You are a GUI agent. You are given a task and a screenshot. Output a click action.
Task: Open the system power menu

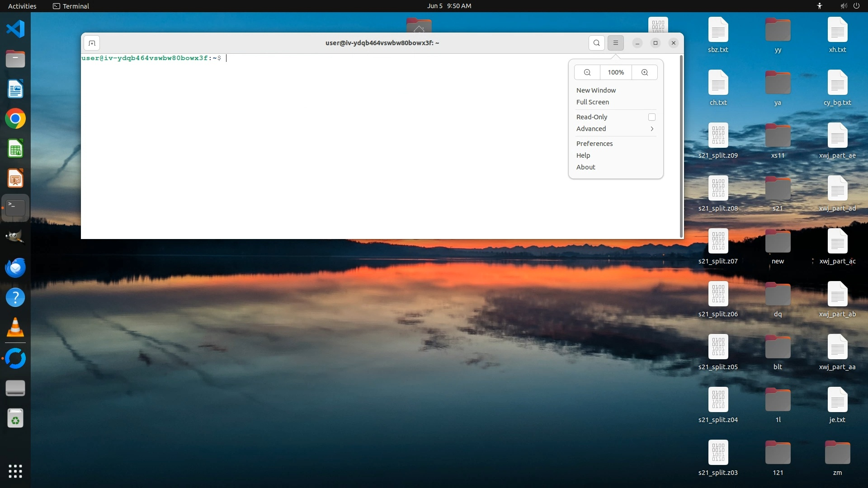click(x=856, y=6)
